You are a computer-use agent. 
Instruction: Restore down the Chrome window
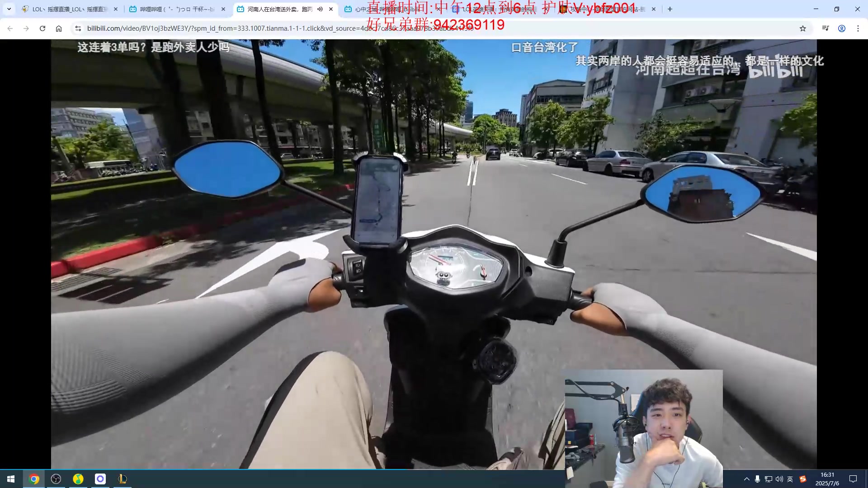(837, 9)
